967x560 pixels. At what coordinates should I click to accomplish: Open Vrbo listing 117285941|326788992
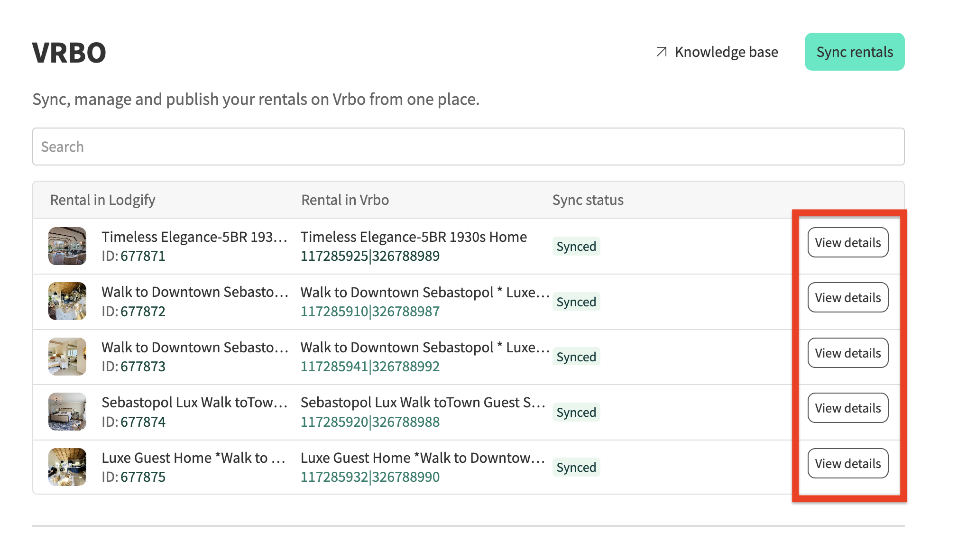pyautogui.click(x=370, y=367)
